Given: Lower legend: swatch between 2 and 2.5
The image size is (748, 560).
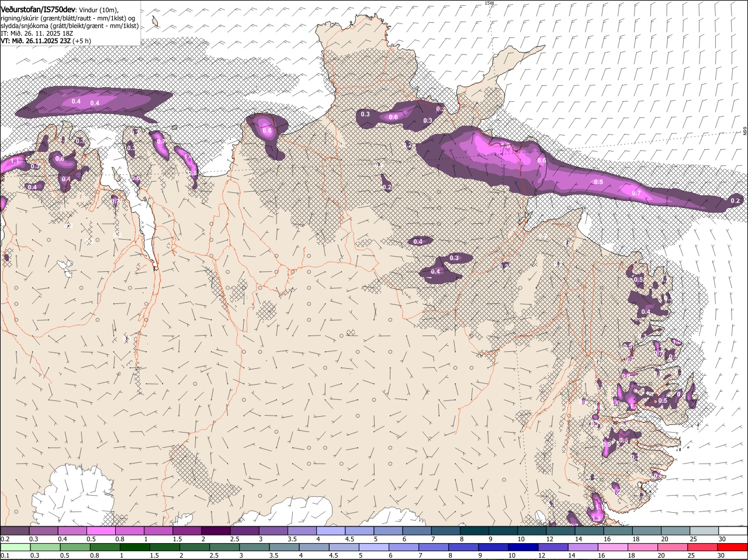Looking at the screenshot, I should (195, 547).
